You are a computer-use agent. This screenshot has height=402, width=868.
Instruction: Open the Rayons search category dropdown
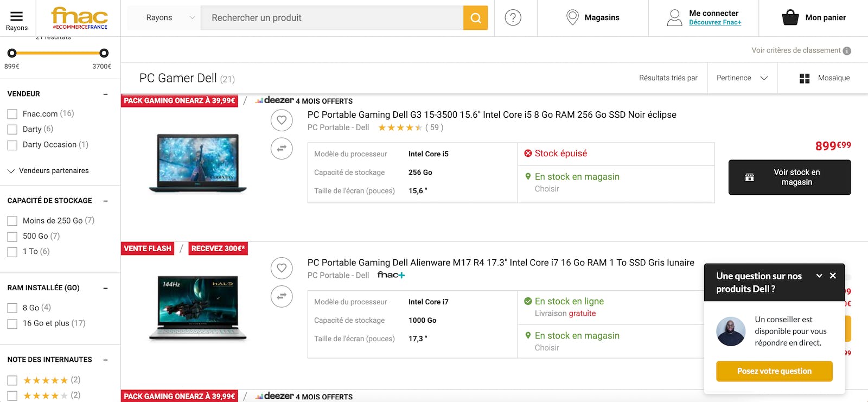tap(164, 18)
